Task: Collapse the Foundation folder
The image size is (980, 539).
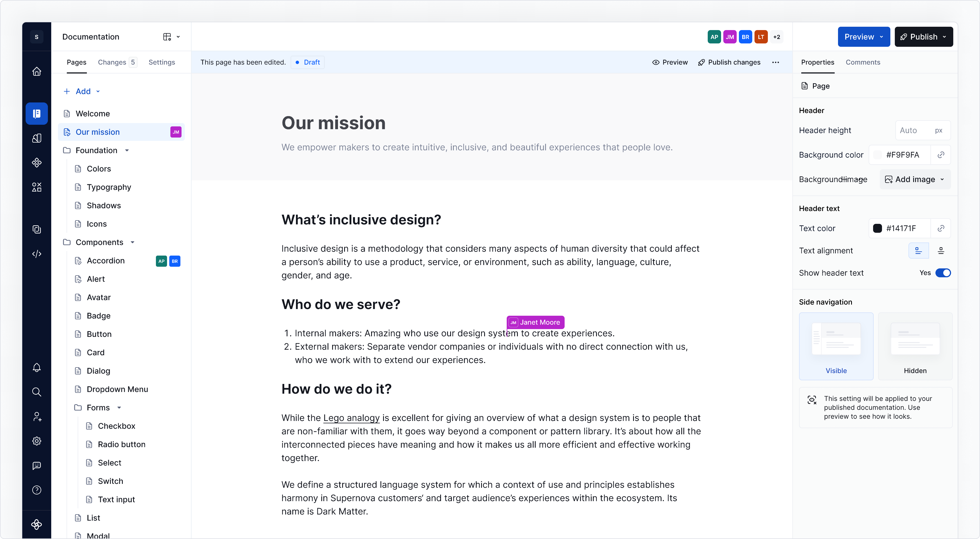Action: tap(127, 150)
